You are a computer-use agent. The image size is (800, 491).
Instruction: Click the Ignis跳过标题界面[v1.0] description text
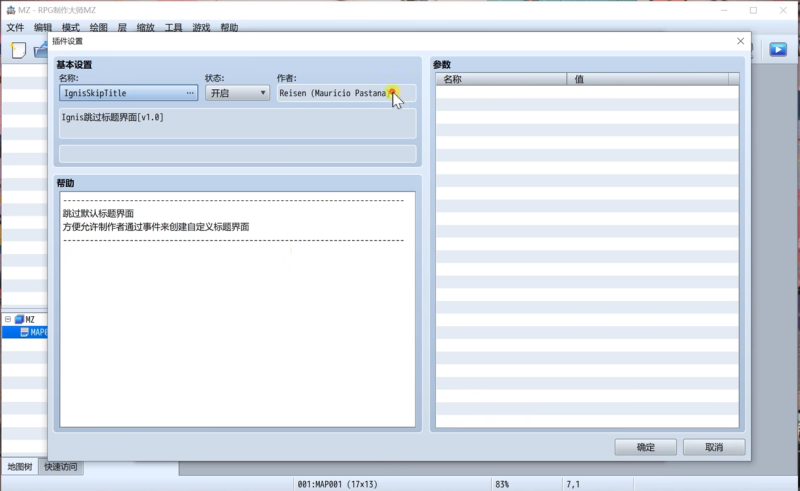point(113,117)
